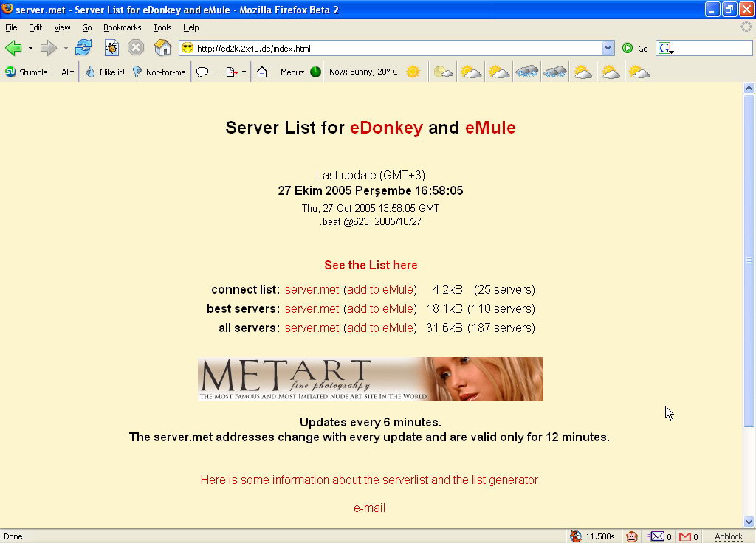Click the green status circle icon
Viewport: 756px width, 543px height.
315,72
